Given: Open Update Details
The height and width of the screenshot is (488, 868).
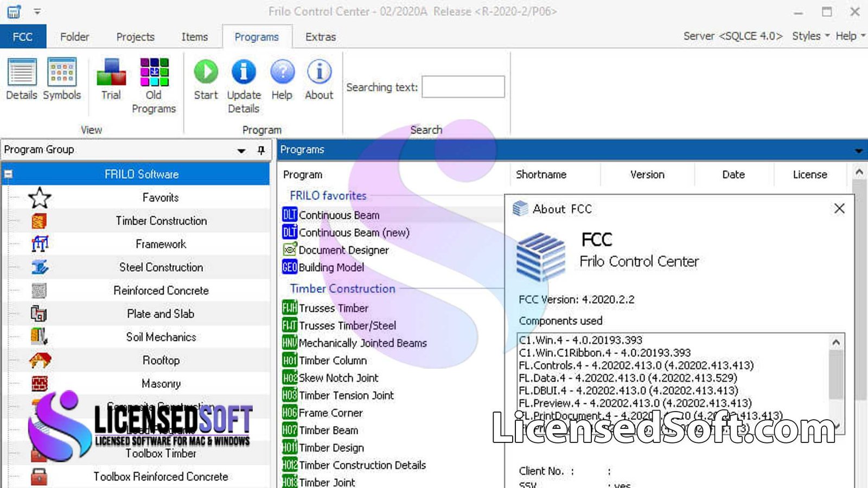Looking at the screenshot, I should (244, 86).
